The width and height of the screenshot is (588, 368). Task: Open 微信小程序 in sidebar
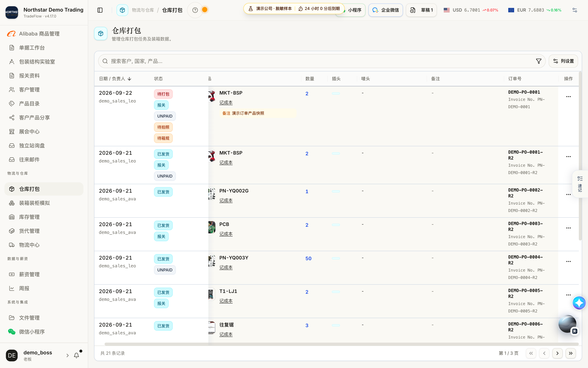44,332
